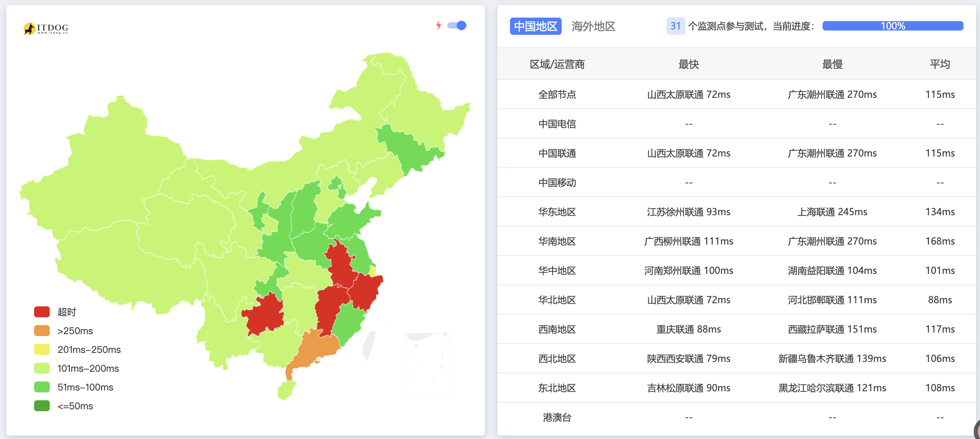
Task: Click the 31 monitoring points badge
Action: 676,26
